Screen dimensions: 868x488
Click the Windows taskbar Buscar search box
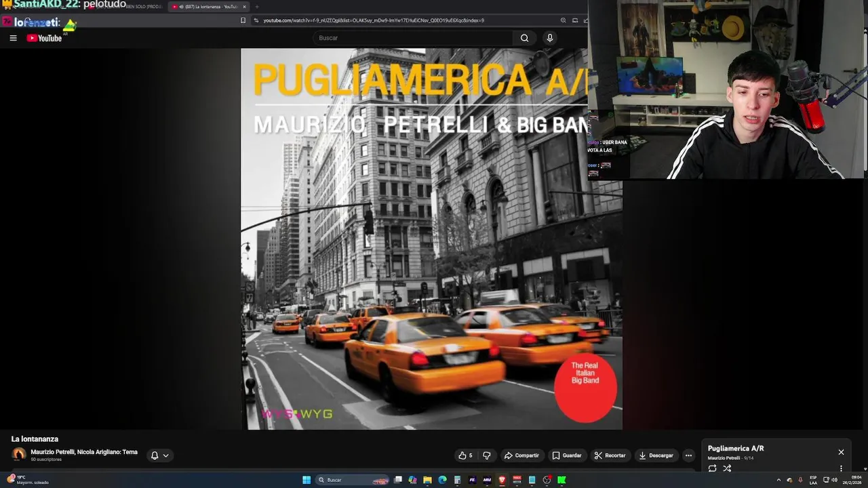point(353,480)
